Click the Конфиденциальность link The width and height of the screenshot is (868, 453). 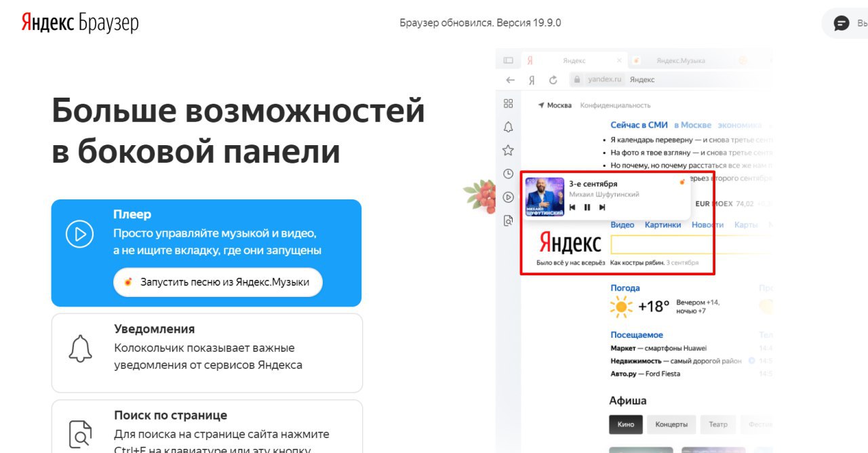(x=615, y=105)
